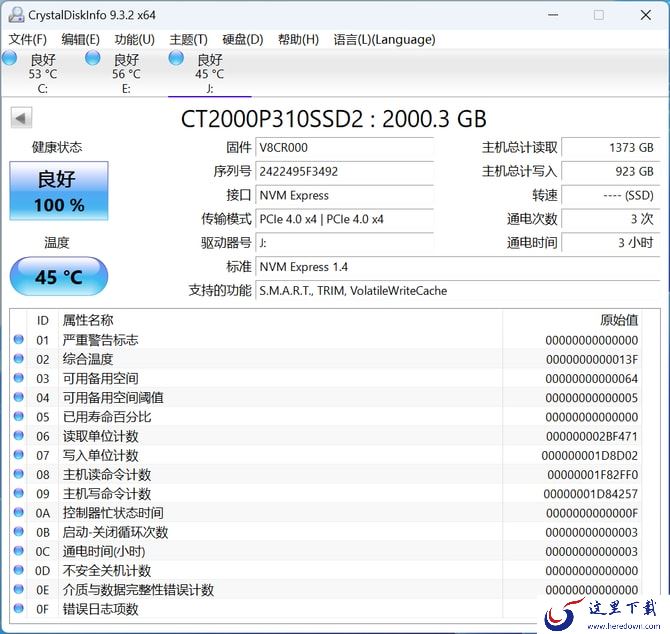Image resolution: width=670 pixels, height=634 pixels.
Task: Select raw value 000000002BF471
Action: 592,437
